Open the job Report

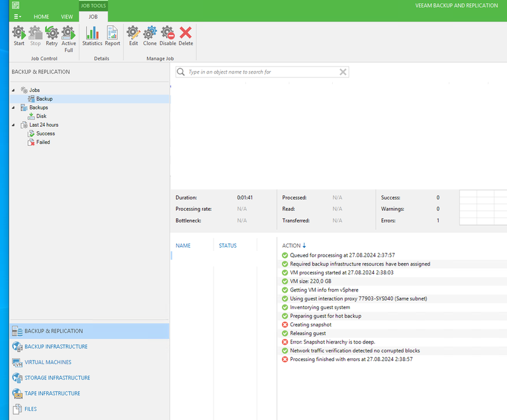tap(112, 35)
